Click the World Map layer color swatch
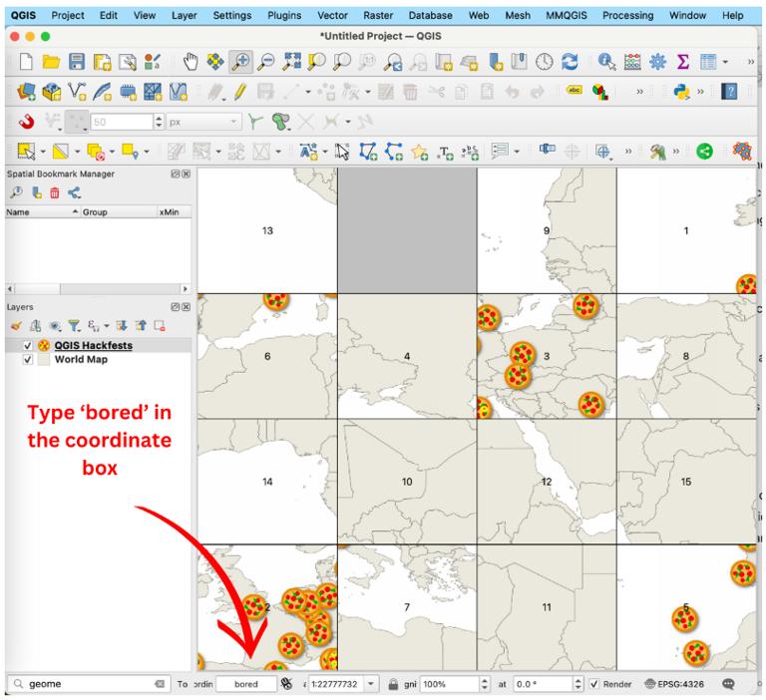 coord(44,360)
